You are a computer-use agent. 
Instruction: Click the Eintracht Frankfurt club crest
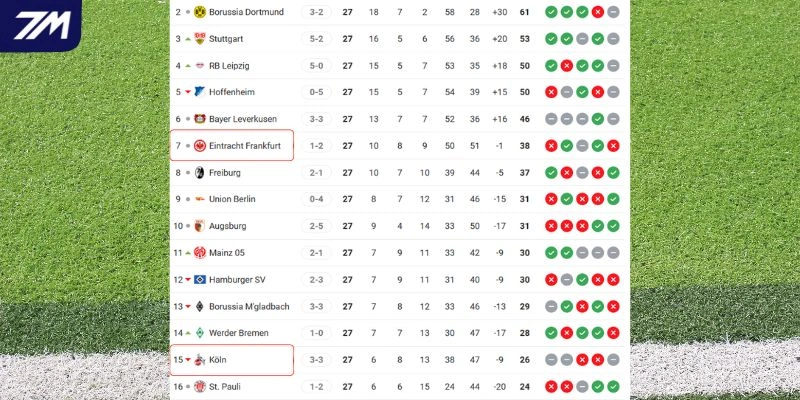199,146
